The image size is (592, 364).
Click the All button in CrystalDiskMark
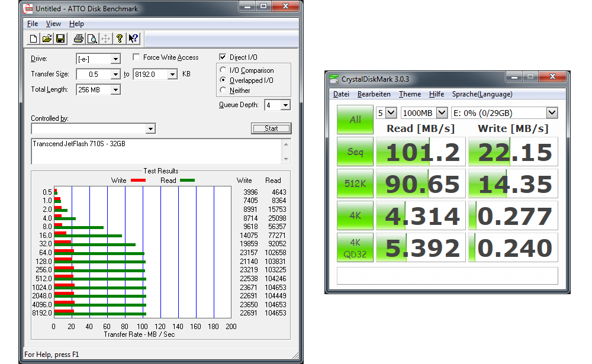coord(355,120)
